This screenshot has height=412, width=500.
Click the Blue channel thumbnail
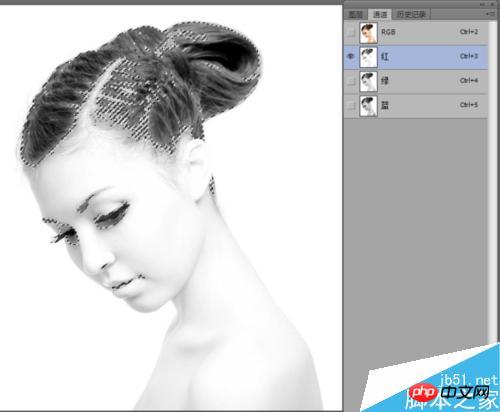coord(368,106)
